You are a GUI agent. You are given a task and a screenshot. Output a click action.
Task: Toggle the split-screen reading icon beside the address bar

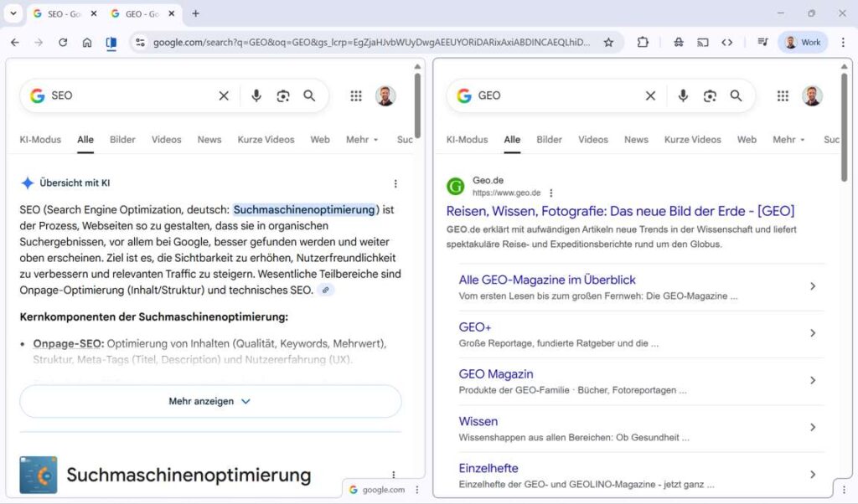pos(110,42)
